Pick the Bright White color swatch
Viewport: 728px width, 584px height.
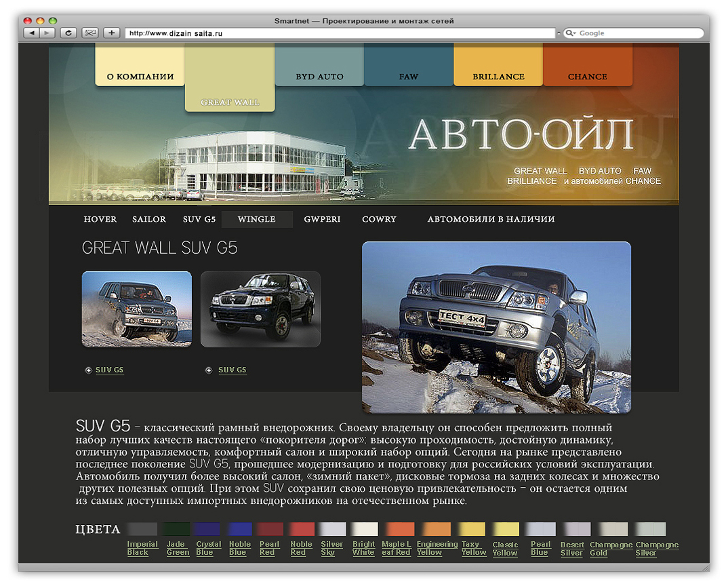tap(365, 528)
